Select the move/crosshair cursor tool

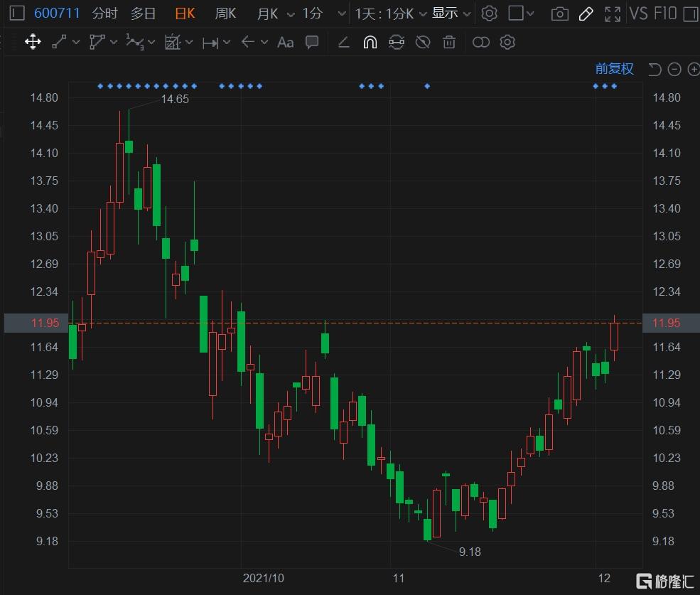(33, 43)
